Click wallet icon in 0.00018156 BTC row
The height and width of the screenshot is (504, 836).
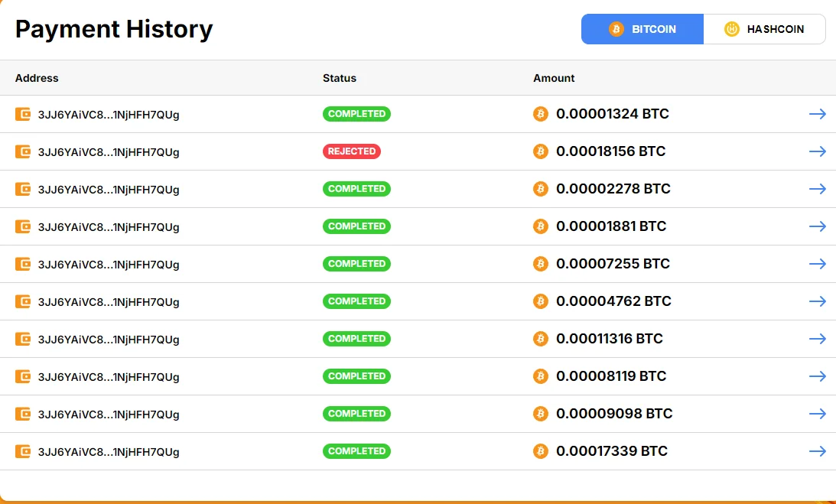click(x=23, y=151)
